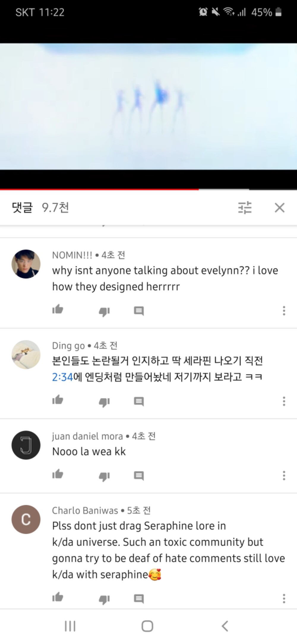Jump to 2:34 timestamp link
Image resolution: width=297 pixels, height=644 pixels.
pos(62,377)
